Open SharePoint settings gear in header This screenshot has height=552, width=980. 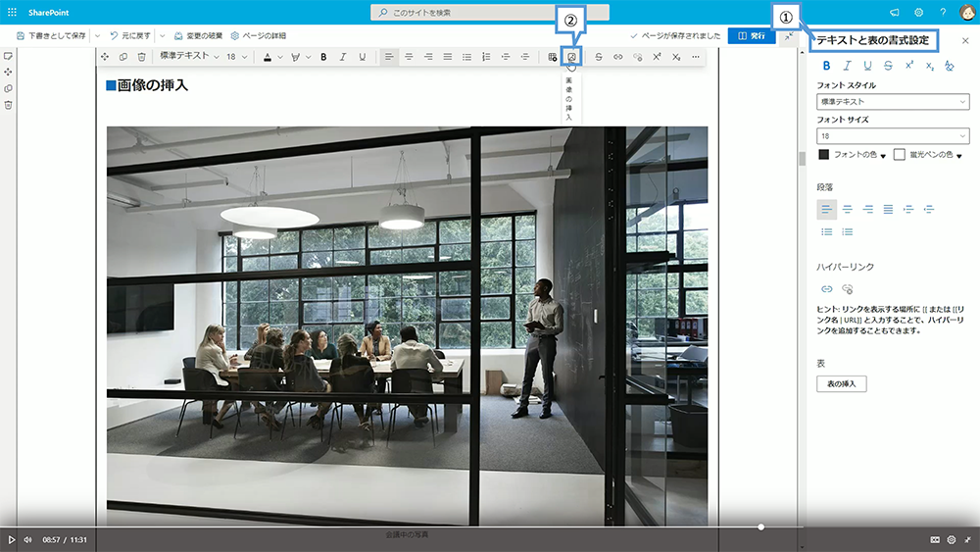tap(919, 12)
